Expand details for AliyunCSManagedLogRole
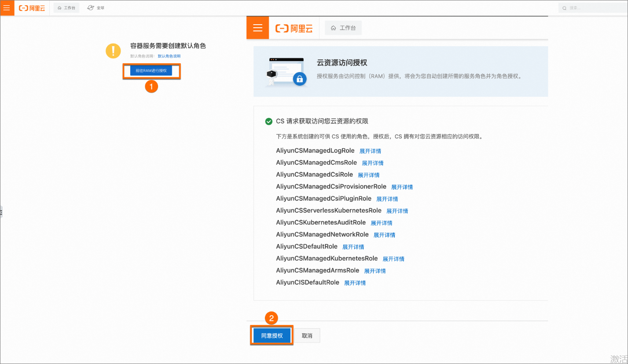Viewport: 628px width, 364px height. click(370, 151)
